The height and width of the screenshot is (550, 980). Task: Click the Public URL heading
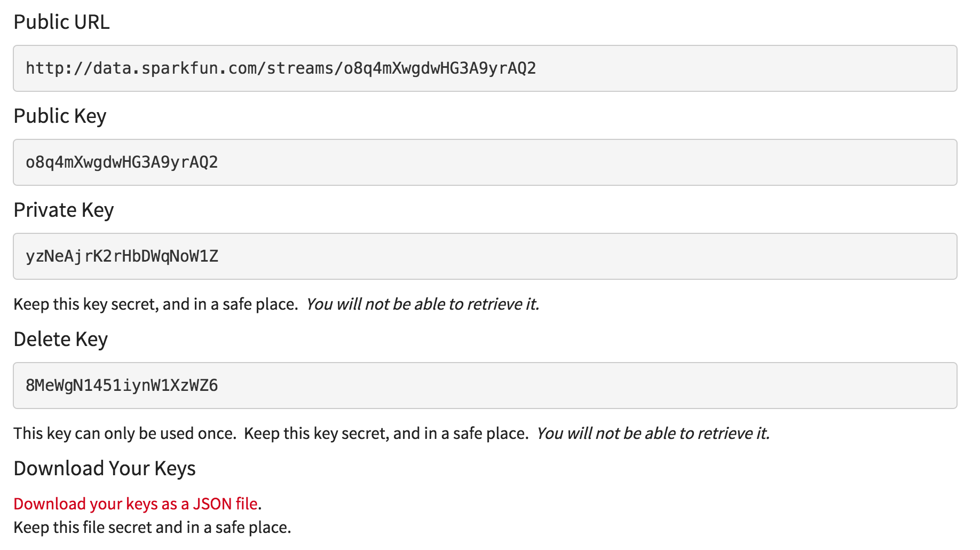click(x=61, y=22)
